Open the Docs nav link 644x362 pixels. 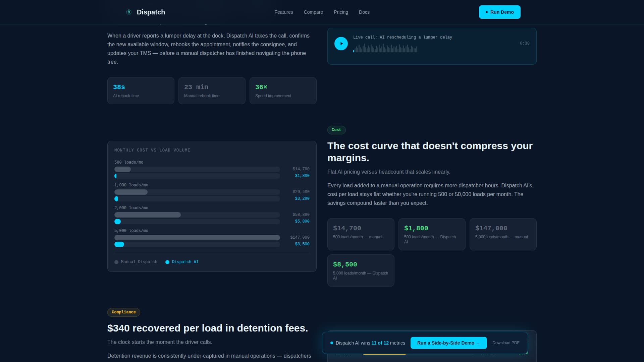click(364, 12)
